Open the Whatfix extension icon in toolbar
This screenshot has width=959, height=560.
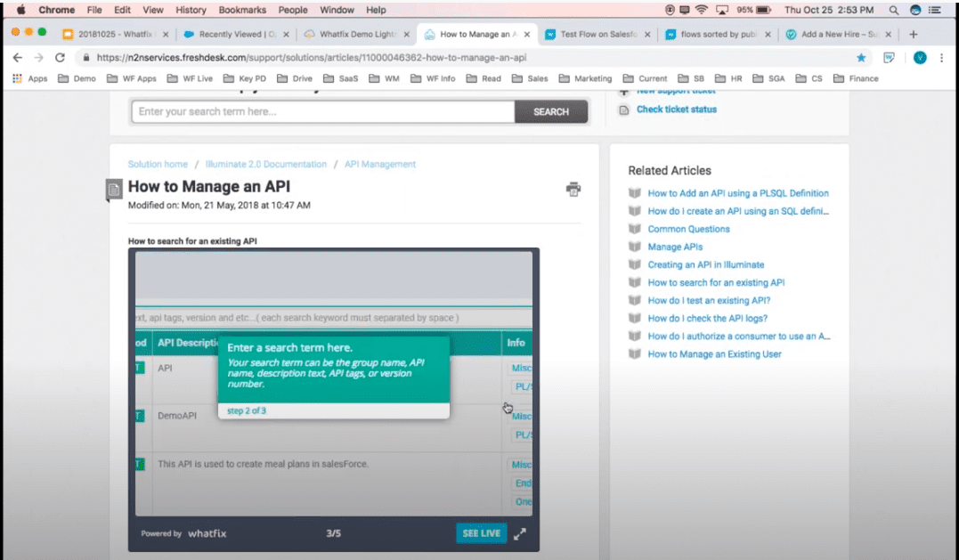(889, 58)
